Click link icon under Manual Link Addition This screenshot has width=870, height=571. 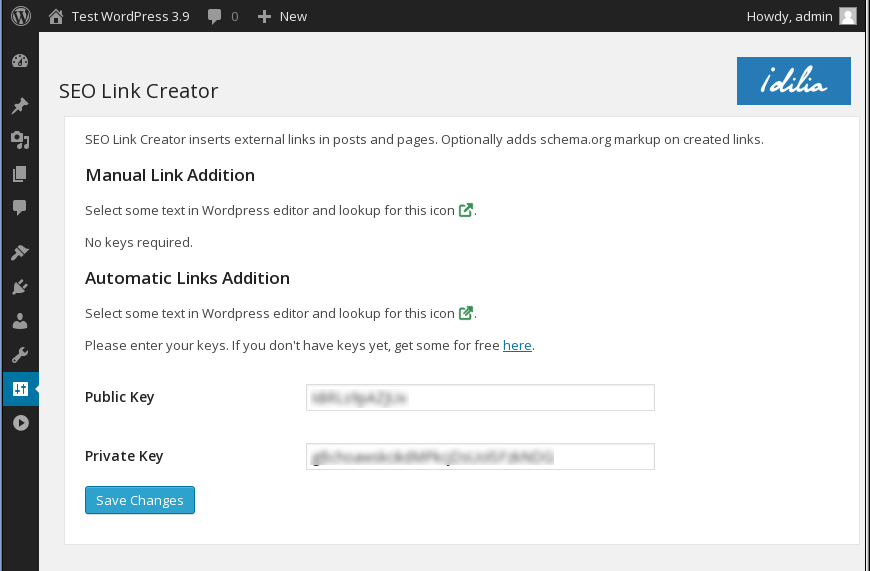[x=466, y=210]
